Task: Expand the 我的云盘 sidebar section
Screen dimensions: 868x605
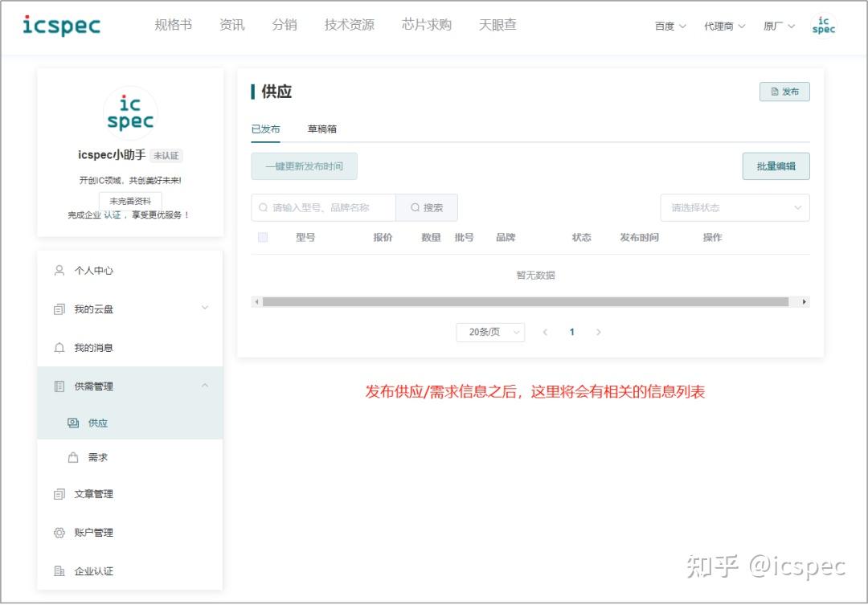Action: [x=205, y=309]
